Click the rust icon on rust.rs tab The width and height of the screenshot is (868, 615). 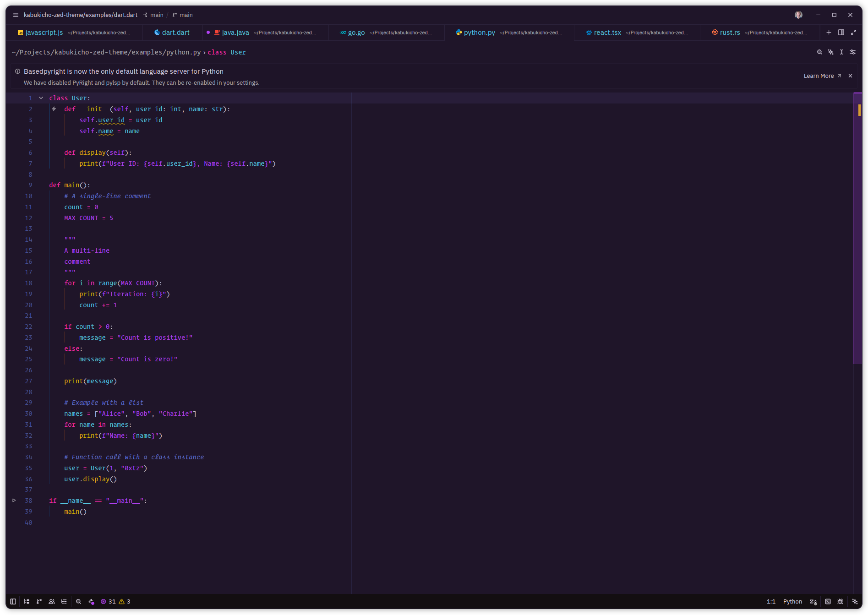tap(715, 33)
